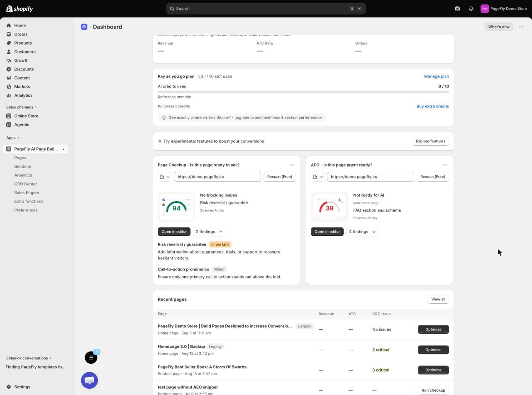This screenshot has width=532, height=395.
Task: Open the PageFly Demo Store account menu
Action: [504, 9]
